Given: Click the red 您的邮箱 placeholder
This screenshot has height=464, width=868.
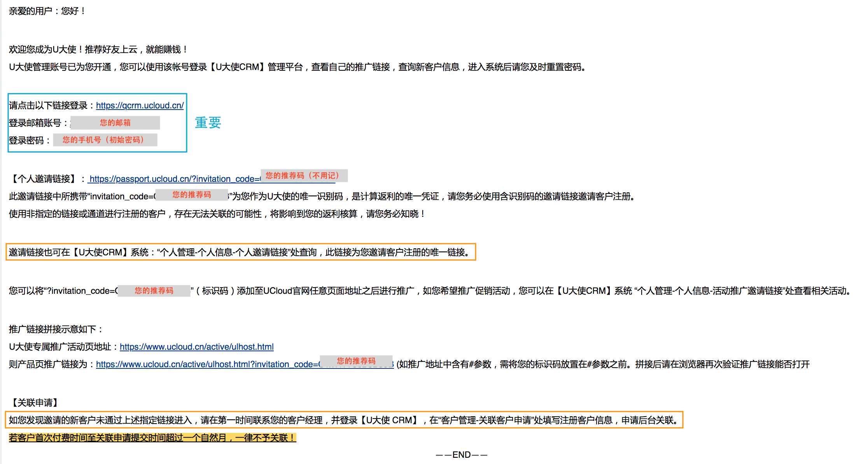Looking at the screenshot, I should [x=115, y=123].
